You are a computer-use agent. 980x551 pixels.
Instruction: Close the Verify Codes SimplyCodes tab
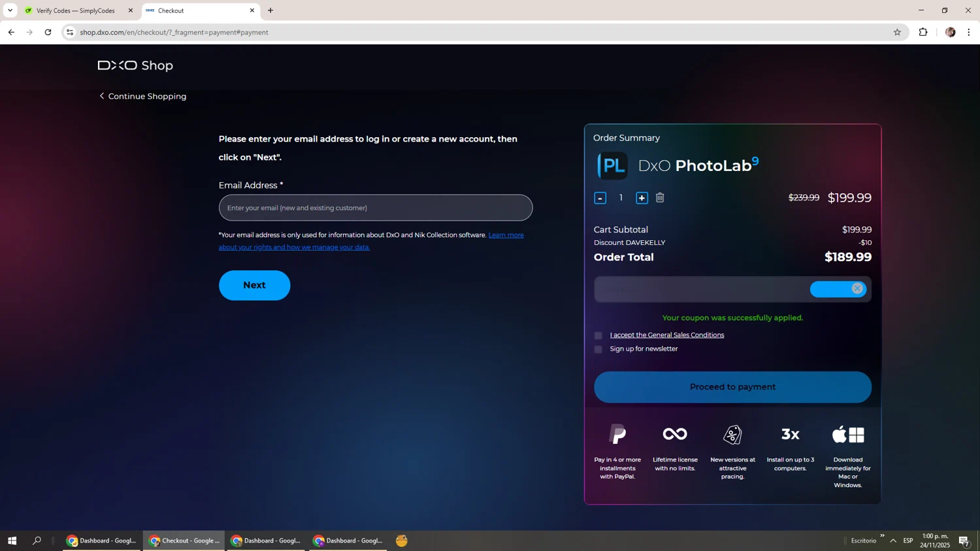(x=131, y=10)
